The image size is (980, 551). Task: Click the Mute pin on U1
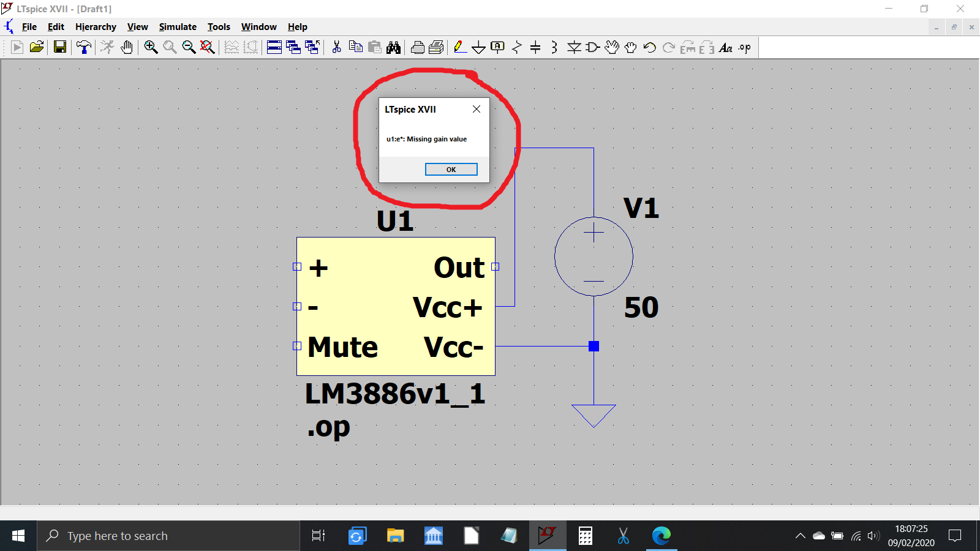297,346
